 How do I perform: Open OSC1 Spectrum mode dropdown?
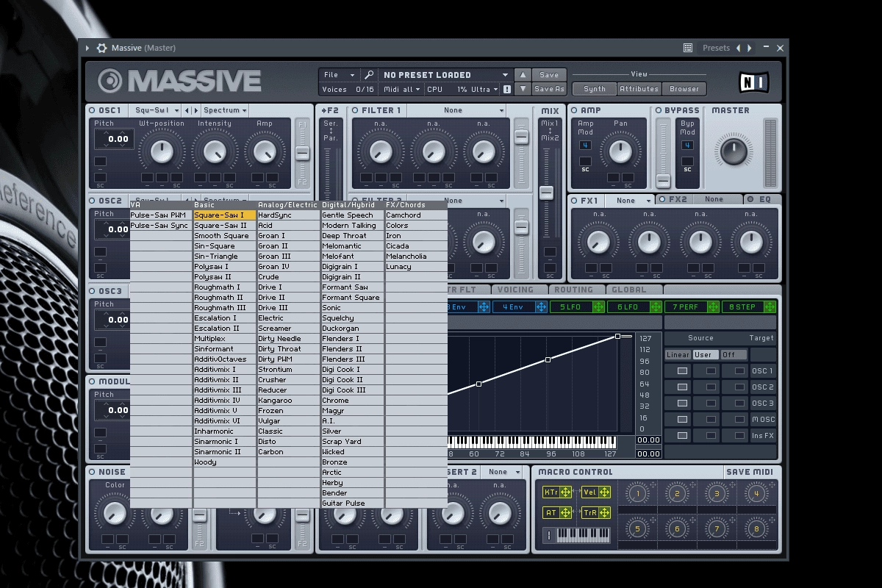[x=225, y=110]
